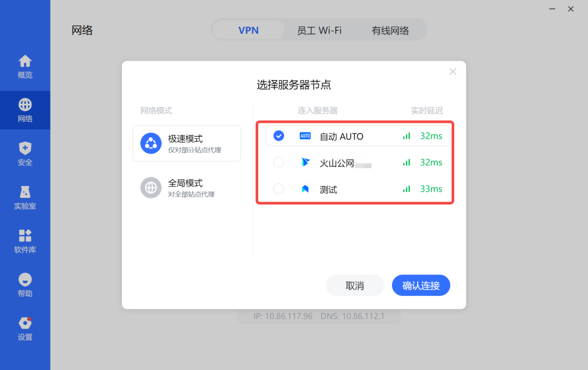Select the 自动 AUTO server radio button
The height and width of the screenshot is (370, 588).
[x=279, y=136]
